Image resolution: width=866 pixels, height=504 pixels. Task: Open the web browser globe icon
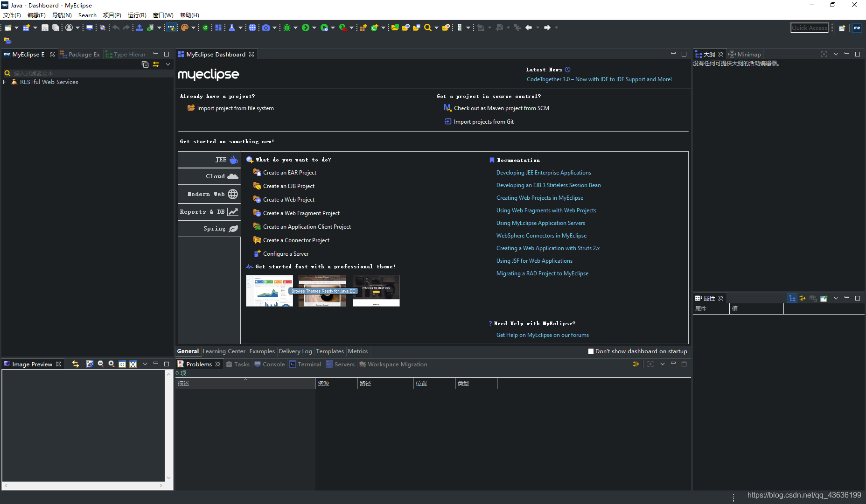click(x=252, y=28)
